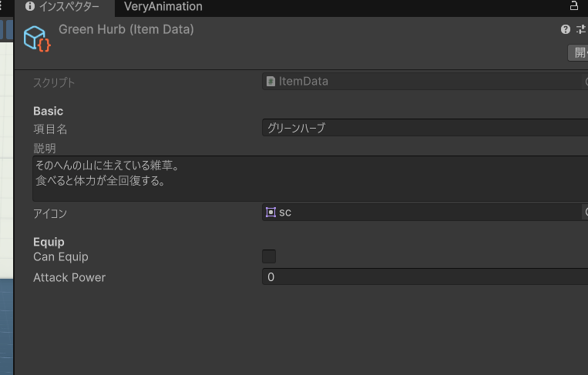The image size is (588, 375).
Task: Toggle the inspector lock icon
Action: tap(573, 6)
